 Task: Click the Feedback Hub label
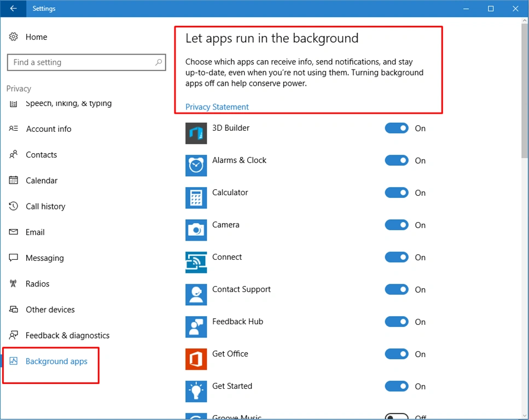click(237, 322)
